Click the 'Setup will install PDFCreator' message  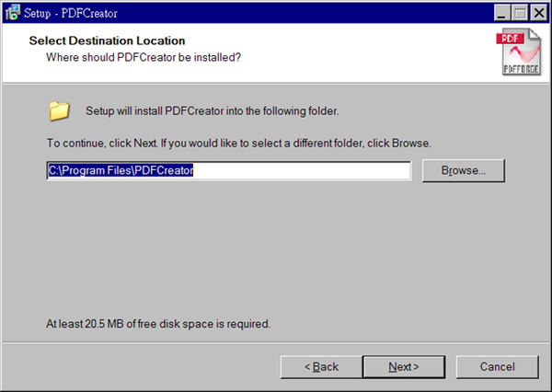click(213, 111)
